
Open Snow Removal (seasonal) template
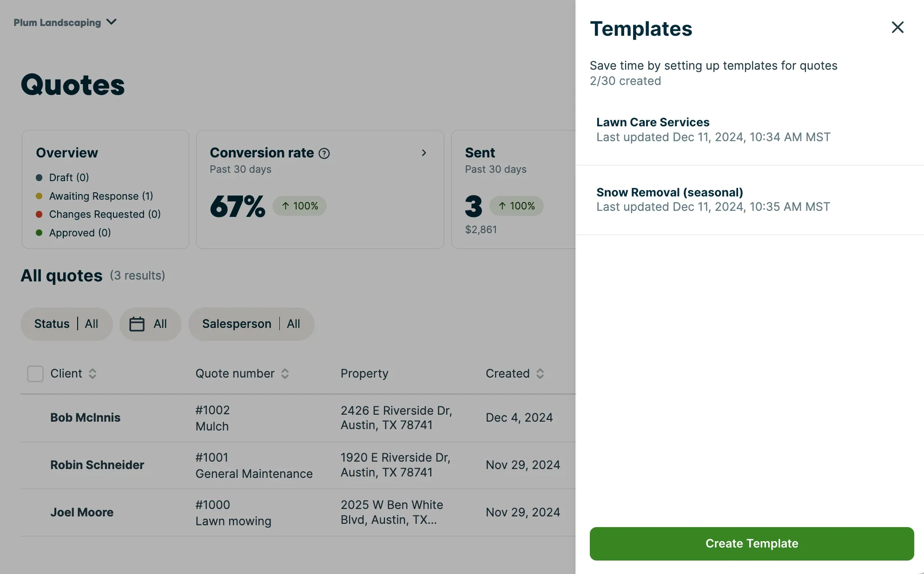pos(750,200)
